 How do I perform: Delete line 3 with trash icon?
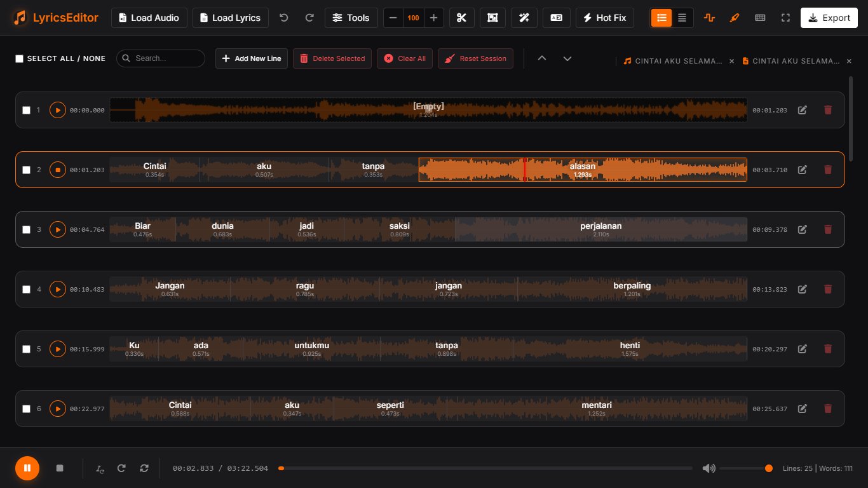pos(827,229)
